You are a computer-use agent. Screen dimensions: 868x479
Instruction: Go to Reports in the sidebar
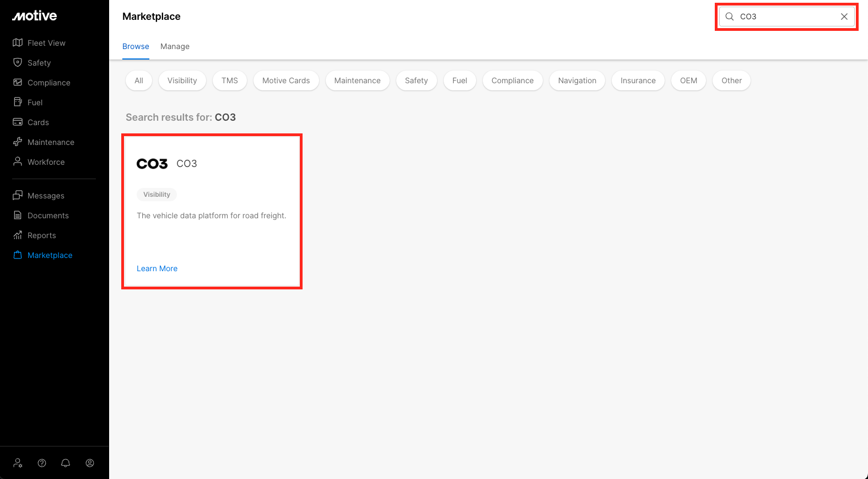click(42, 235)
